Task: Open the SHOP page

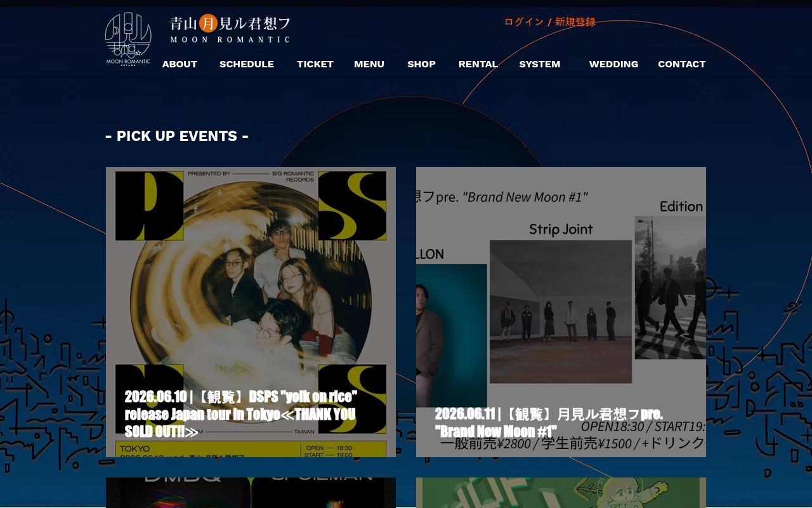Action: tap(421, 64)
